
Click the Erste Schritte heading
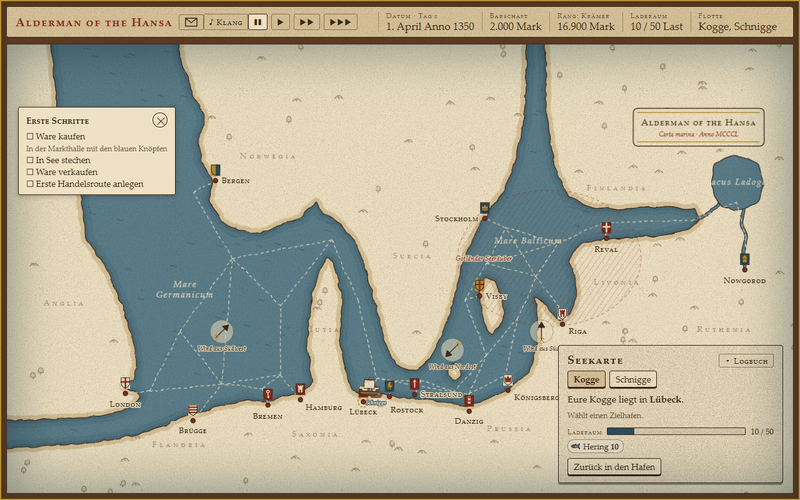pyautogui.click(x=58, y=121)
